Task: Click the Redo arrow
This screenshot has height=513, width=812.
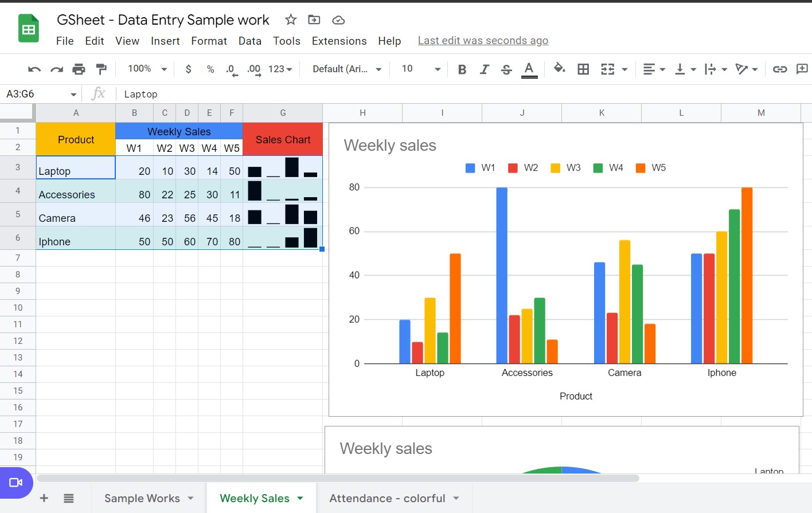Action: click(57, 69)
